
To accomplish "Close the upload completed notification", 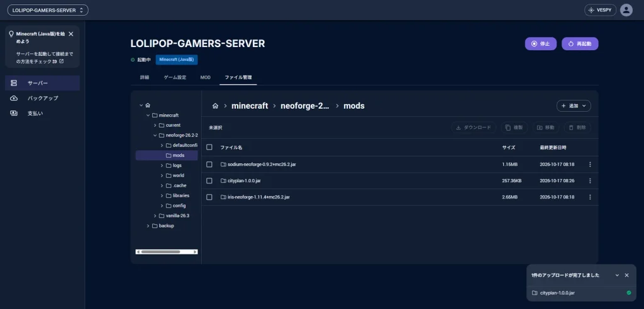I will [x=627, y=275].
